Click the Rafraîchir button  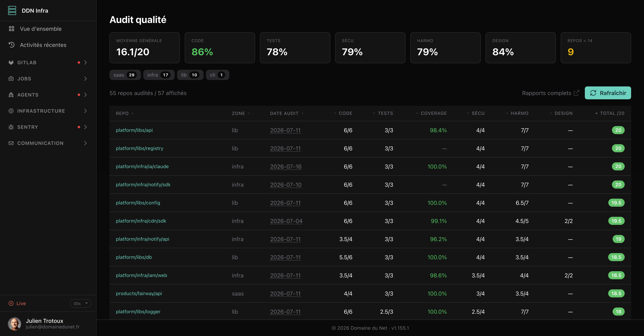coord(608,93)
